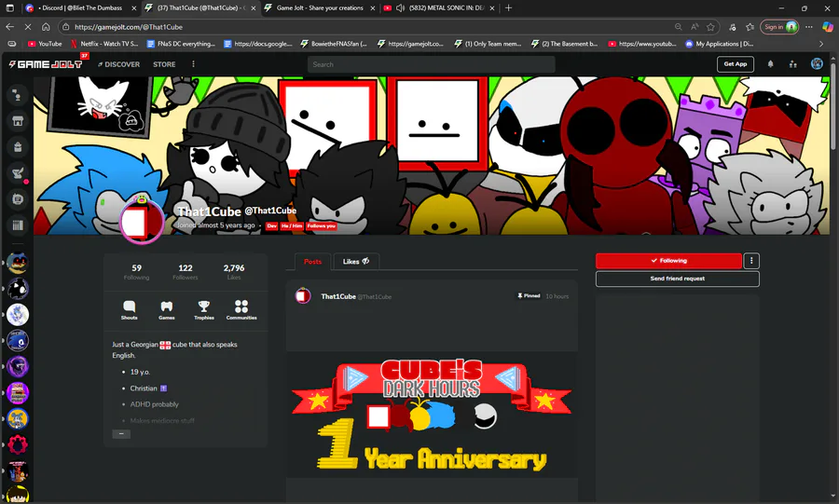The width and height of the screenshot is (839, 504).
Task: Click the post author That1Cube
Action: 338,296
